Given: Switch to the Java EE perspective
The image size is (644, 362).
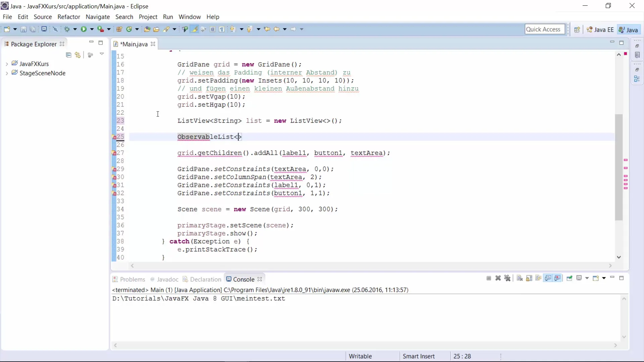Looking at the screenshot, I should (600, 29).
